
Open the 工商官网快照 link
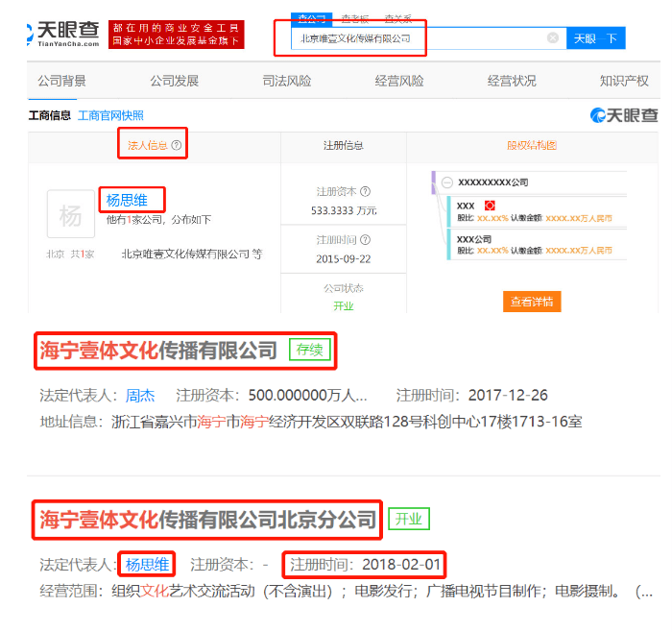click(110, 115)
